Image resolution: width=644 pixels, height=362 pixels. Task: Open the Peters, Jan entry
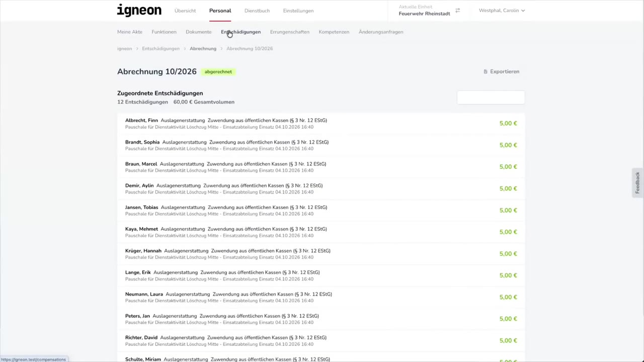click(x=321, y=319)
